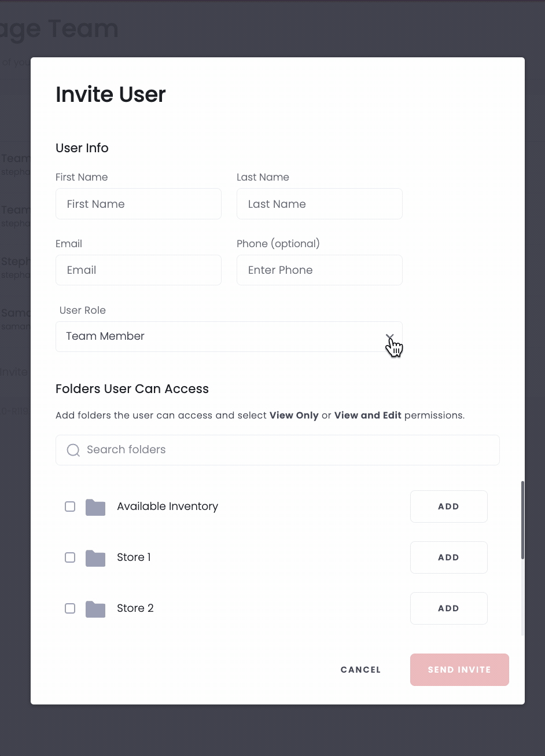Click the Enter Phone field
This screenshot has width=545, height=756.
pyautogui.click(x=319, y=270)
